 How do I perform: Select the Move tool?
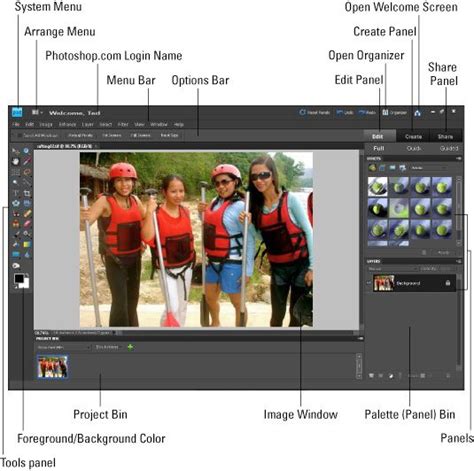[x=16, y=151]
